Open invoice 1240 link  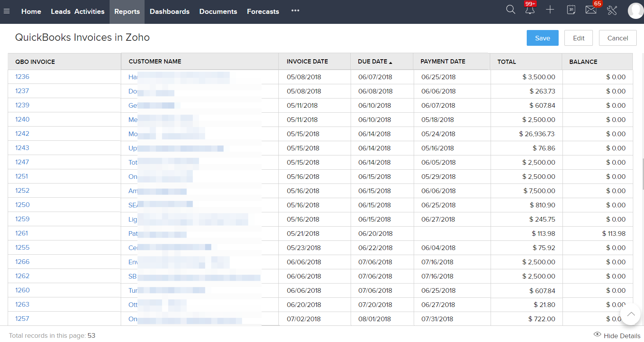coord(22,119)
